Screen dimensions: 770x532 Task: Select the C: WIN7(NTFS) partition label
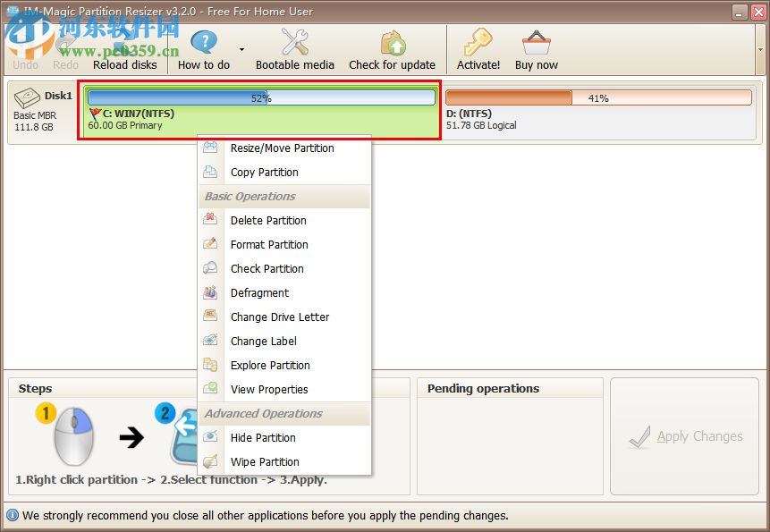[138, 114]
